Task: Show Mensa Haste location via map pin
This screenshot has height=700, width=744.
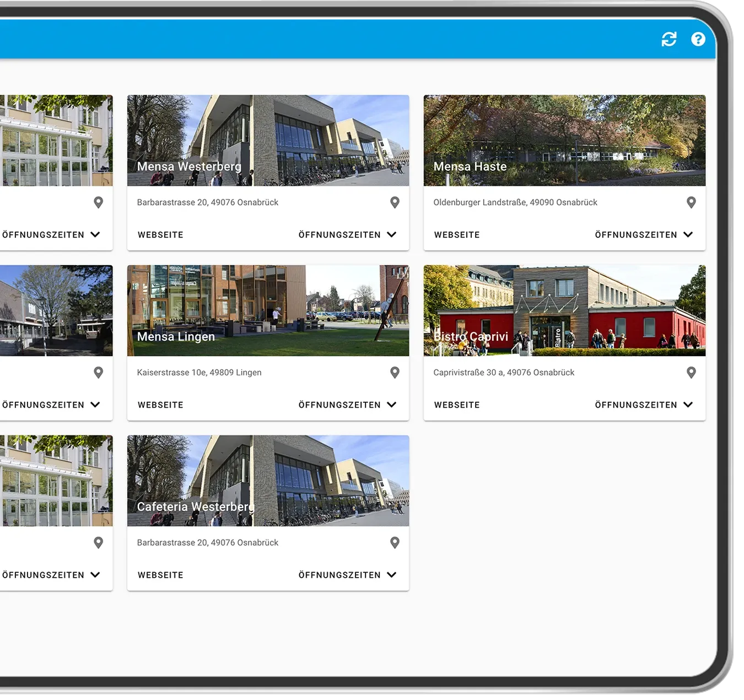Action: coord(691,202)
